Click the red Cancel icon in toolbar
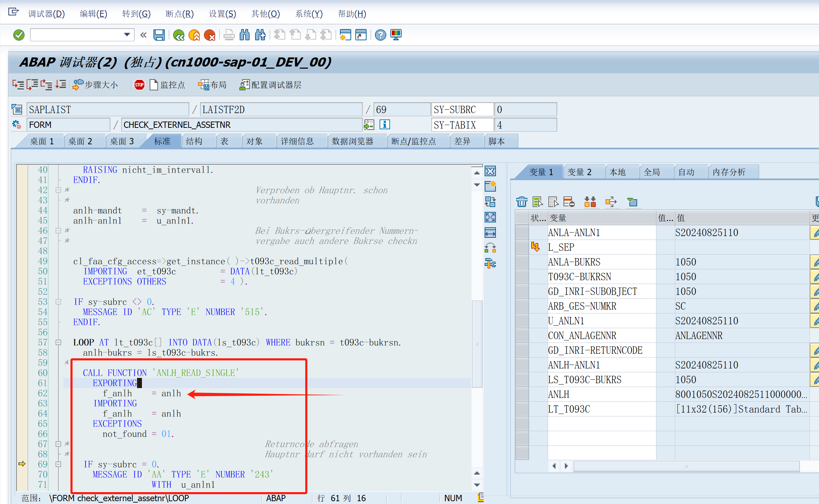819x504 pixels. 210,35
